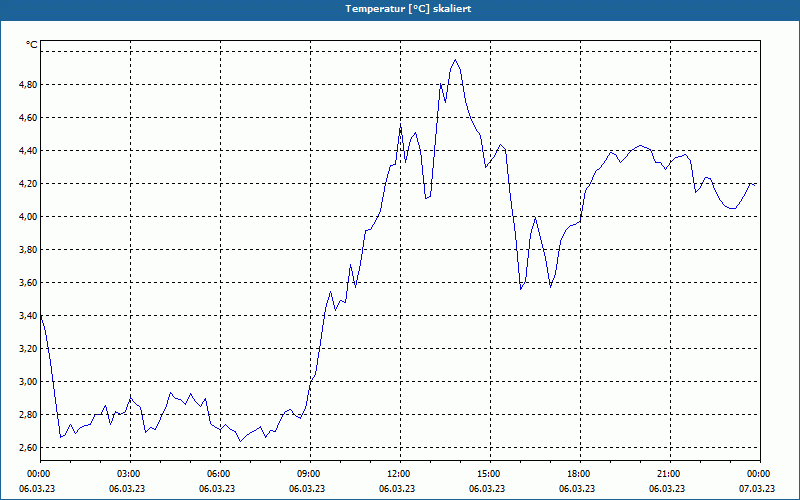The width and height of the screenshot is (800, 500).
Task: Click the highest peak of the temperature curve
Action: pos(455,60)
